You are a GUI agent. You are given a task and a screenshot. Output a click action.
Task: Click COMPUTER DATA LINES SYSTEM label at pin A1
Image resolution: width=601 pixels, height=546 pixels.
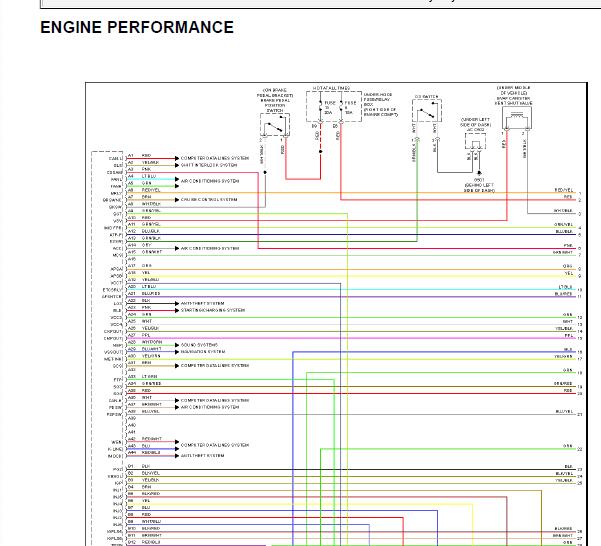pyautogui.click(x=215, y=158)
